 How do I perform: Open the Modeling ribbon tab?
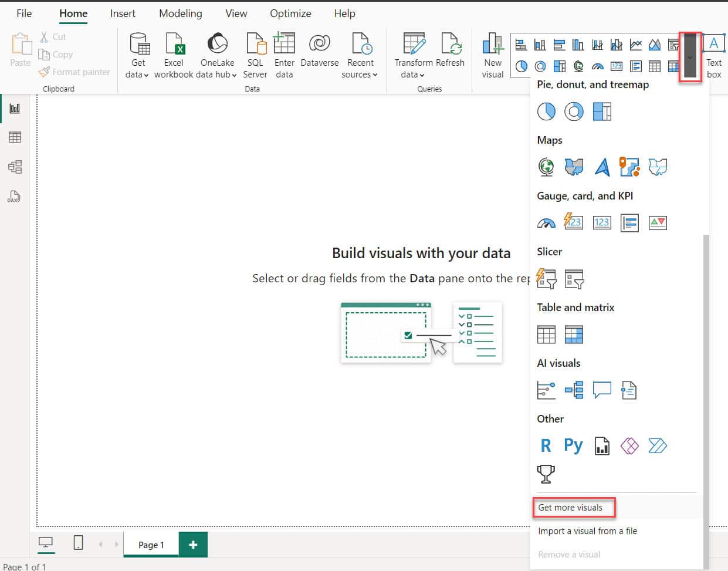coord(181,13)
